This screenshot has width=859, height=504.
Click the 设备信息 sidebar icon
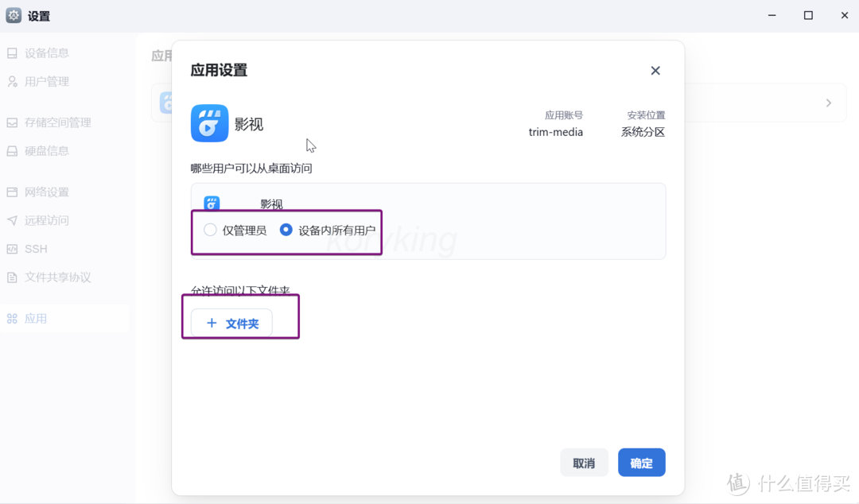point(11,53)
